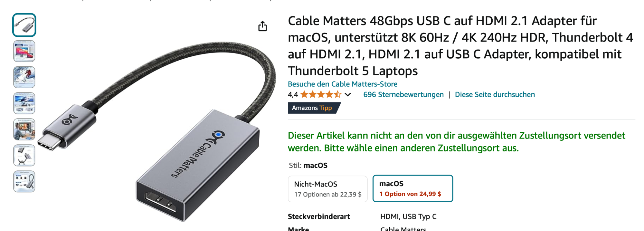Visit the Besuche den Cable Matters-Store link
Screen dimensions: 644x231
point(343,84)
